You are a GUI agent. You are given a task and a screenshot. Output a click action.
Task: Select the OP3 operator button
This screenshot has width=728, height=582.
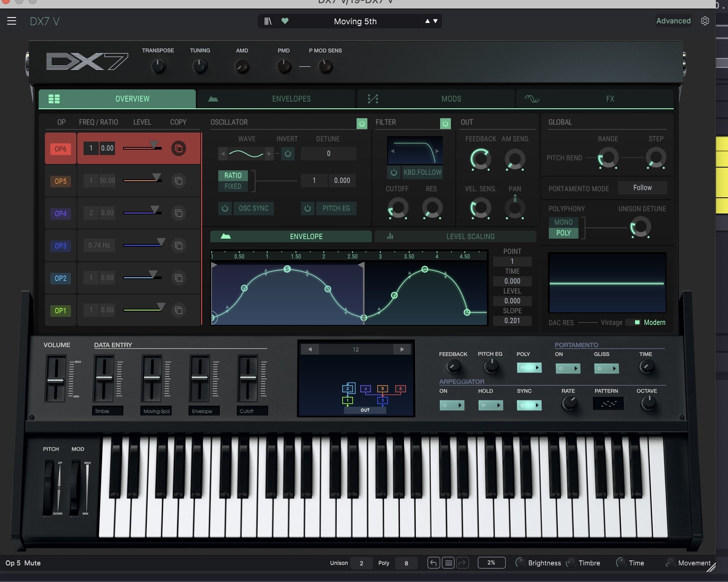coord(61,246)
